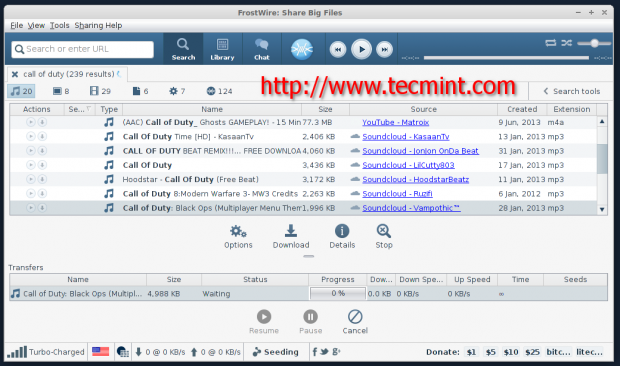620x366 pixels.
Task: Toggle shuffle playback mode
Action: tap(567, 43)
